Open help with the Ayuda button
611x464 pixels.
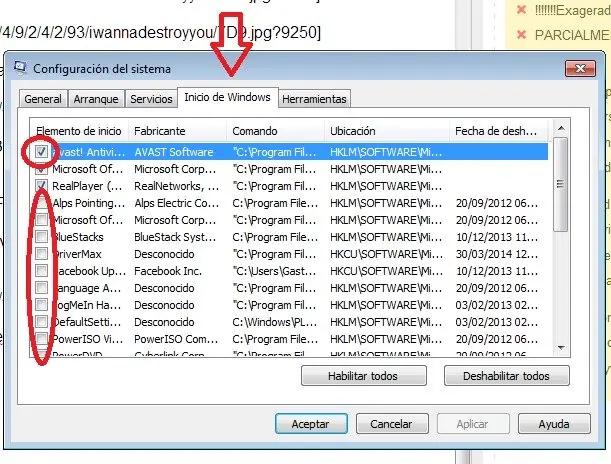click(x=554, y=423)
